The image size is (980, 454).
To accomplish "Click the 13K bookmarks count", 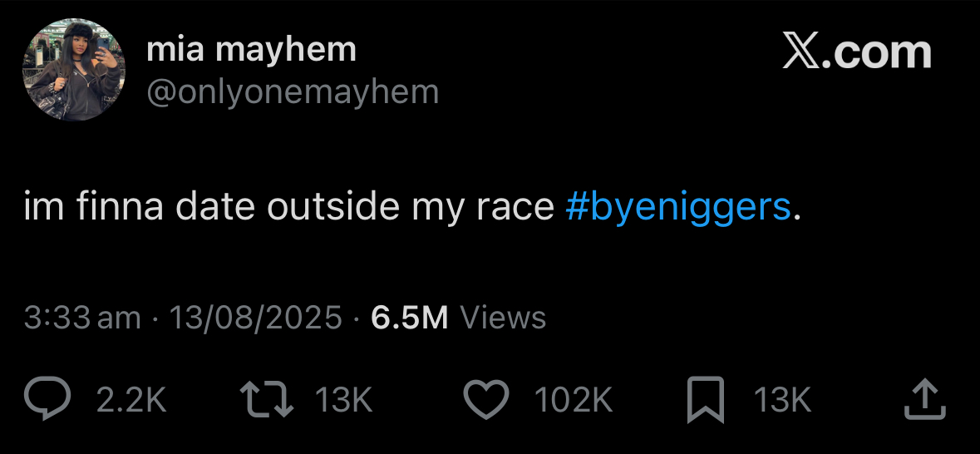I will [782, 400].
